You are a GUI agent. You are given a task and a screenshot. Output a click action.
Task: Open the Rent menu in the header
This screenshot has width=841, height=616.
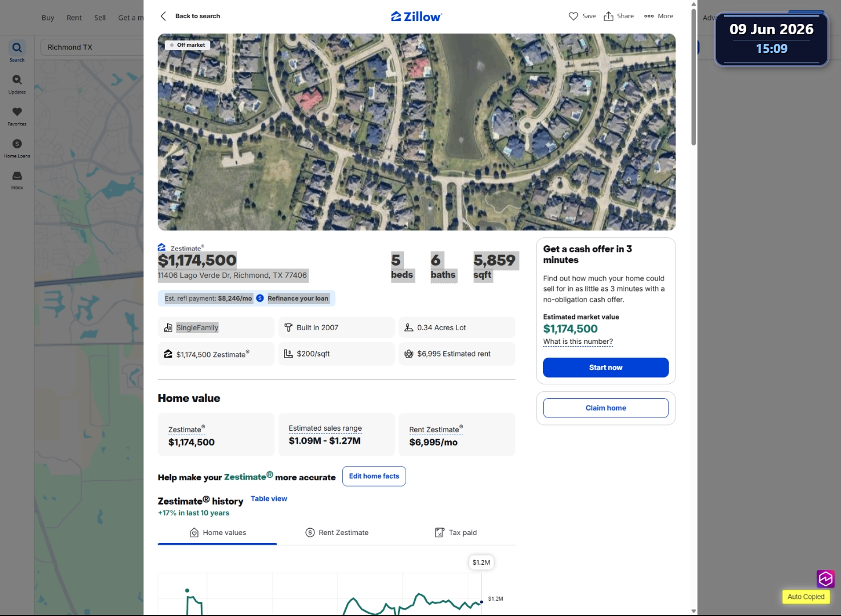[74, 18]
